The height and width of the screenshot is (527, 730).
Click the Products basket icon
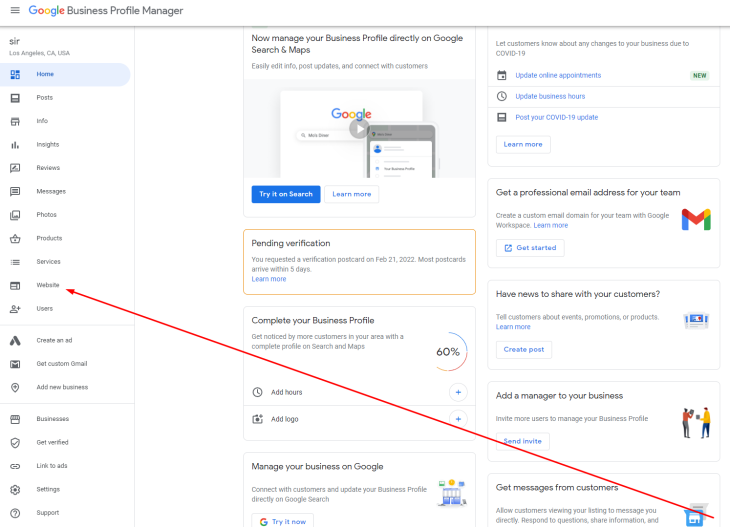click(15, 239)
